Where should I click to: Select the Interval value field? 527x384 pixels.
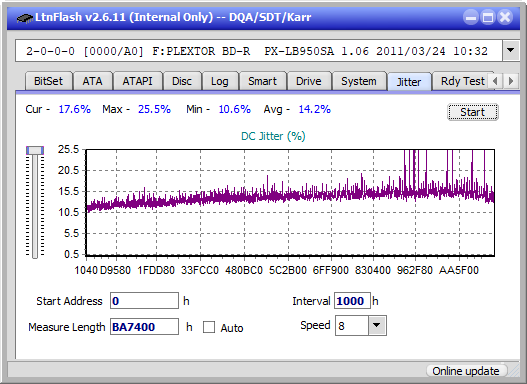(x=352, y=301)
